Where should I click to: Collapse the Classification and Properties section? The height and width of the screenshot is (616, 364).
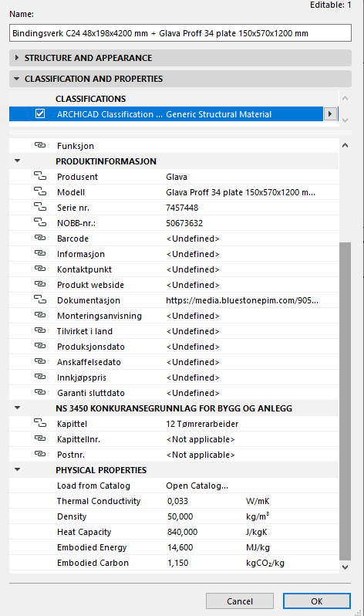tap(17, 79)
